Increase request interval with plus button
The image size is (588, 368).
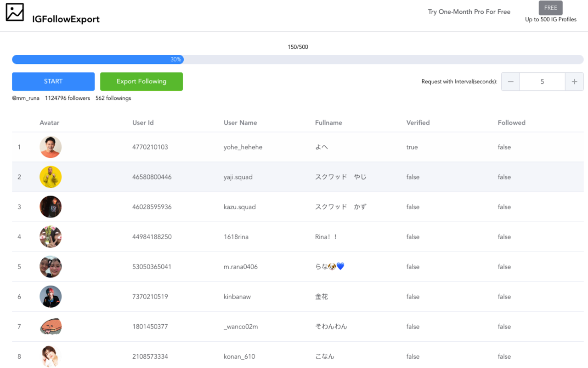pos(574,82)
